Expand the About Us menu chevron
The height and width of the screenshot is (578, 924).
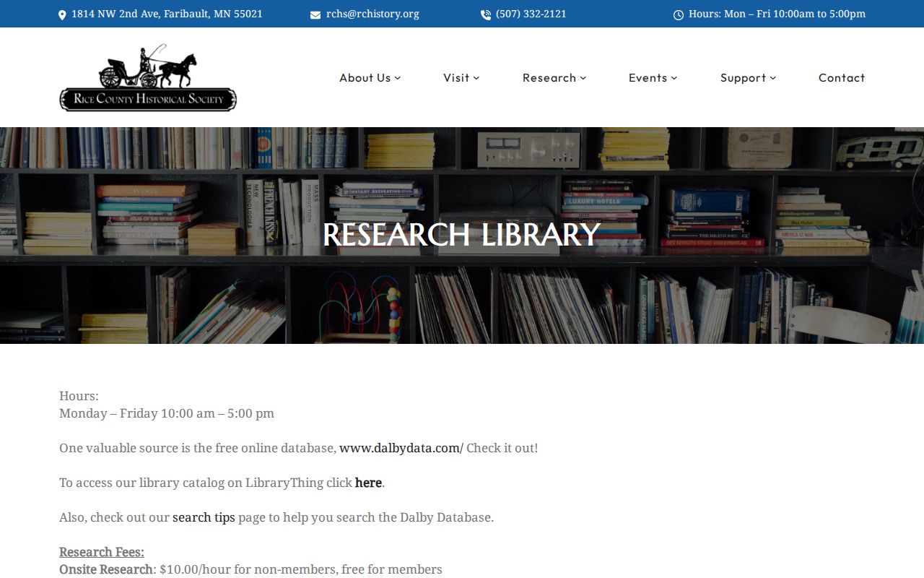(x=398, y=78)
